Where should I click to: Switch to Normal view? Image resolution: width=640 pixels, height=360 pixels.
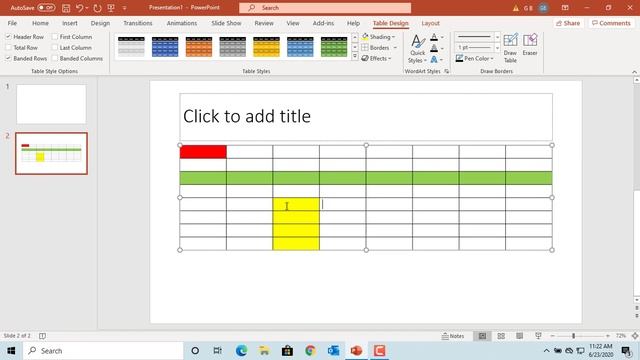482,336
